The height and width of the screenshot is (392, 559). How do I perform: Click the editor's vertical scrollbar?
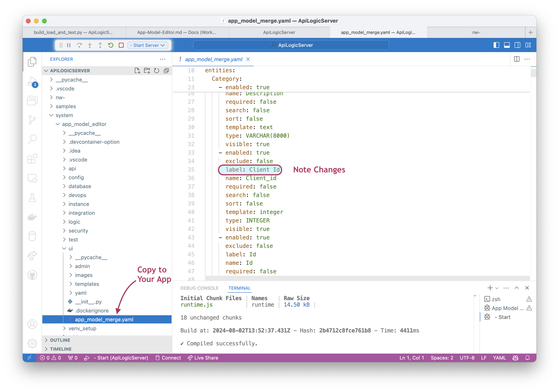[x=533, y=73]
